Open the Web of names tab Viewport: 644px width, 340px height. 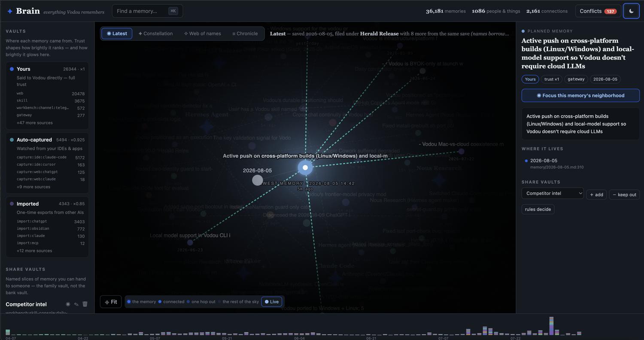point(202,33)
